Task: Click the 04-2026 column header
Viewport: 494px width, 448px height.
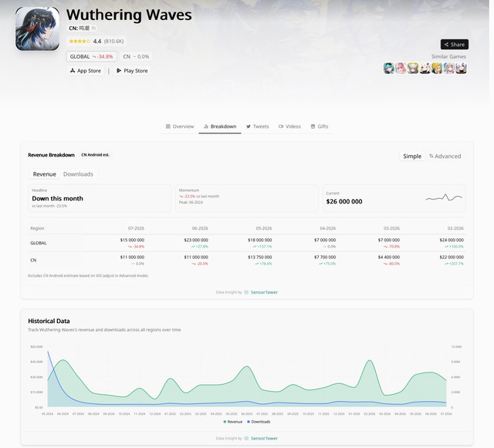Action: click(x=327, y=228)
